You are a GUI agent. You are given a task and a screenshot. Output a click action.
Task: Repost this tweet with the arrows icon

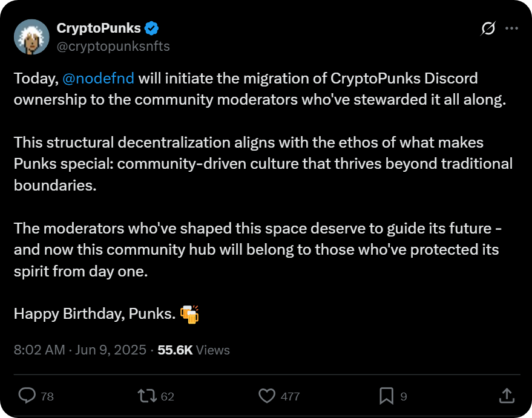146,396
